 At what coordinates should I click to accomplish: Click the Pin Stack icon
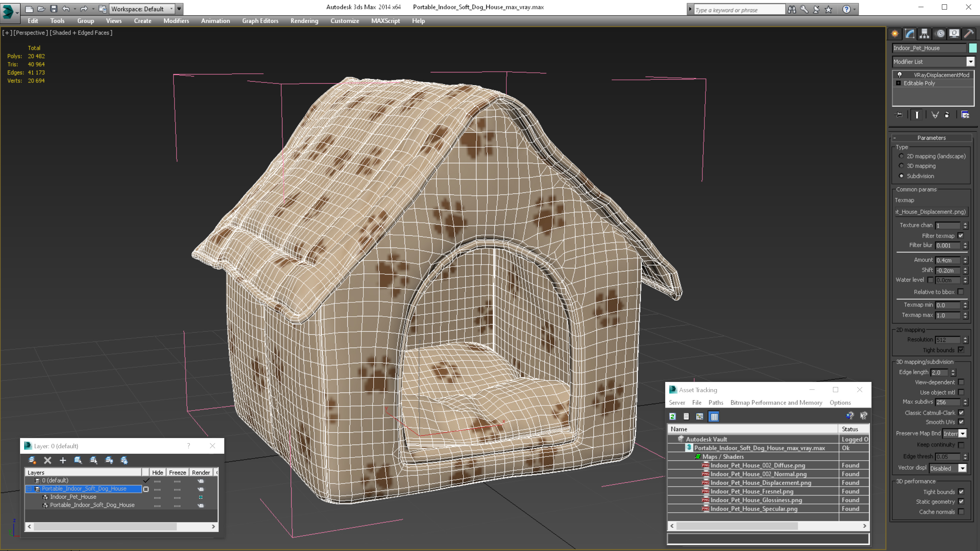coord(899,115)
